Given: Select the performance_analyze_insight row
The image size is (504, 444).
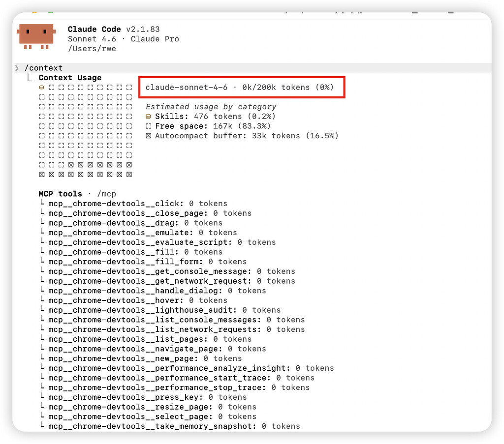Looking at the screenshot, I should point(187,368).
